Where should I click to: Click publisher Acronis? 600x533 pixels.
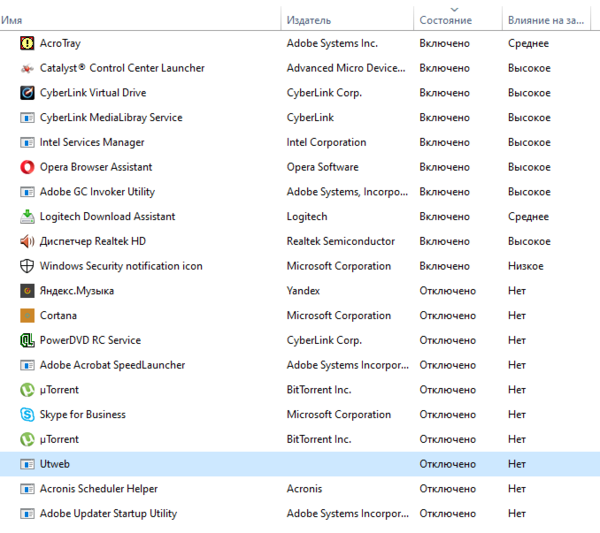click(x=304, y=489)
